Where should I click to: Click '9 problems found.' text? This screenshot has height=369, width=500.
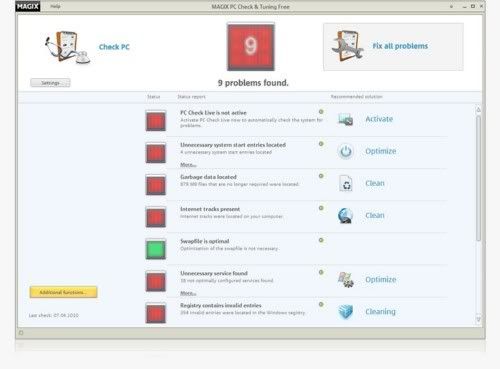(x=253, y=83)
